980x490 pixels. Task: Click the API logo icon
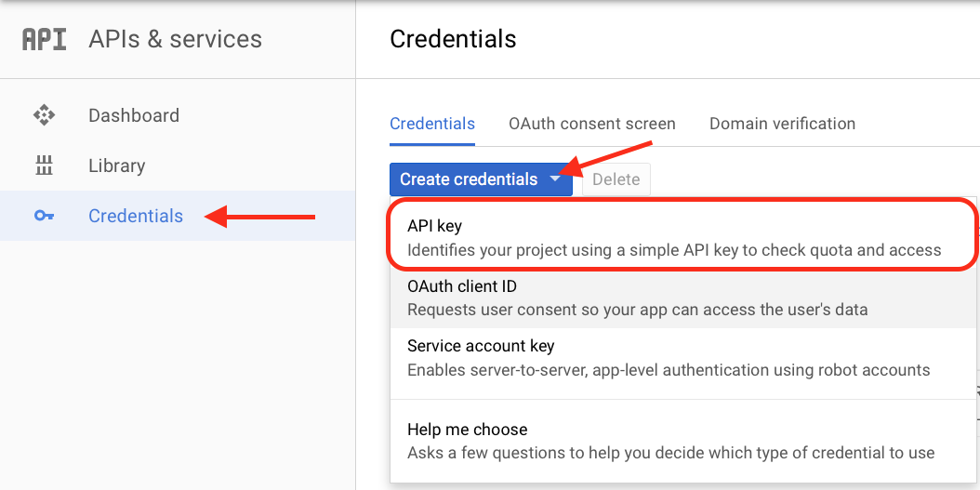[x=44, y=39]
